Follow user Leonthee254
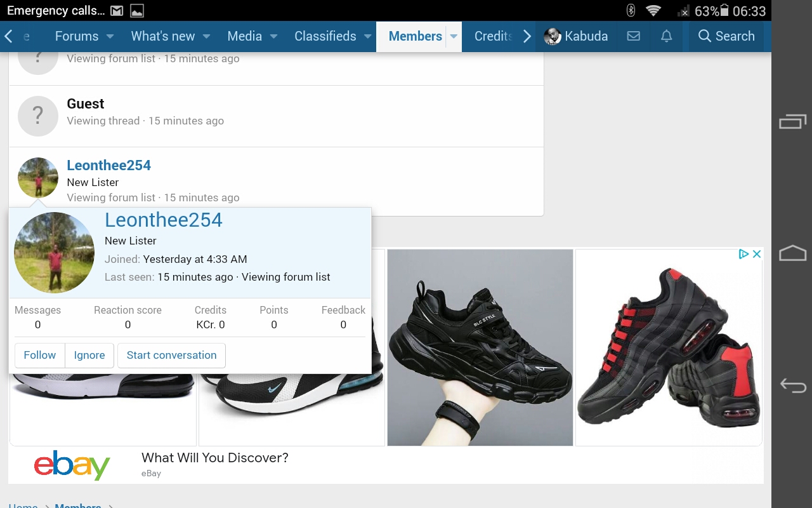 (40, 355)
